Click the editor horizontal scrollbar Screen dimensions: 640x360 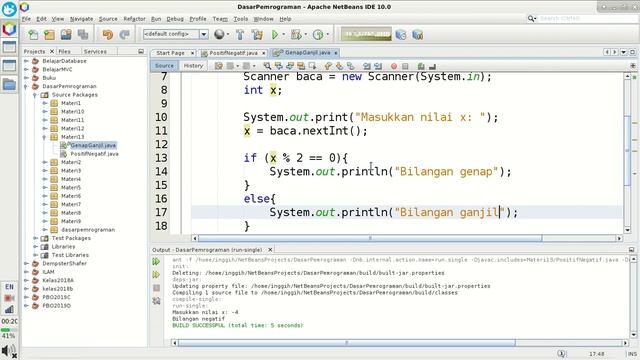(x=370, y=238)
